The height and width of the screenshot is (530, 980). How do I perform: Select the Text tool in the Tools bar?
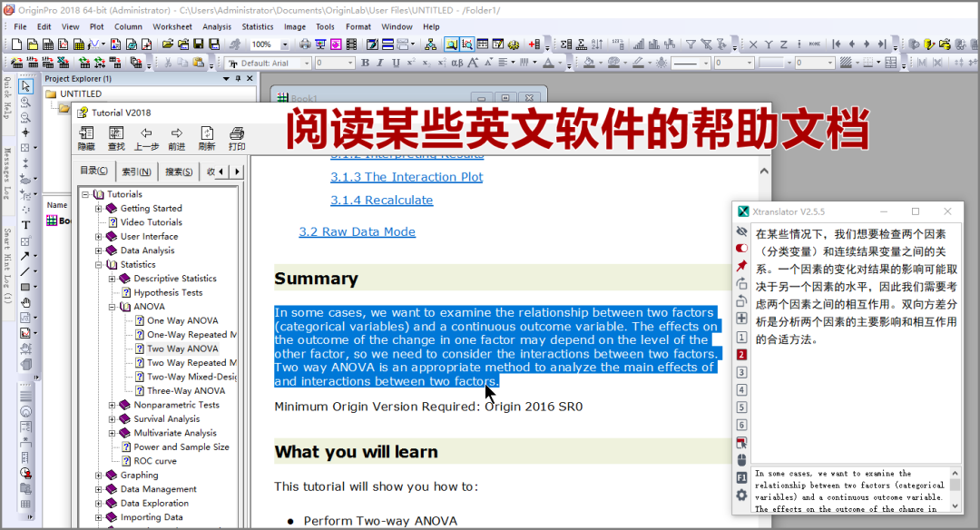[x=25, y=225]
